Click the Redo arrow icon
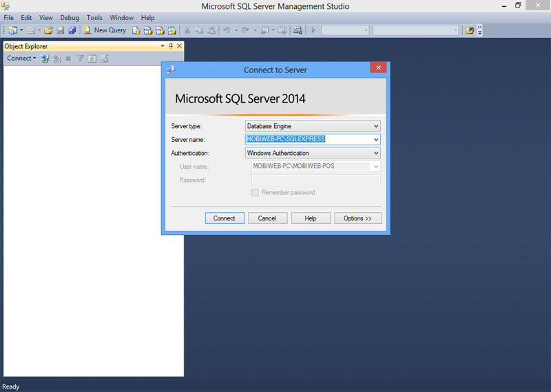The width and height of the screenshot is (551, 392). [x=246, y=30]
